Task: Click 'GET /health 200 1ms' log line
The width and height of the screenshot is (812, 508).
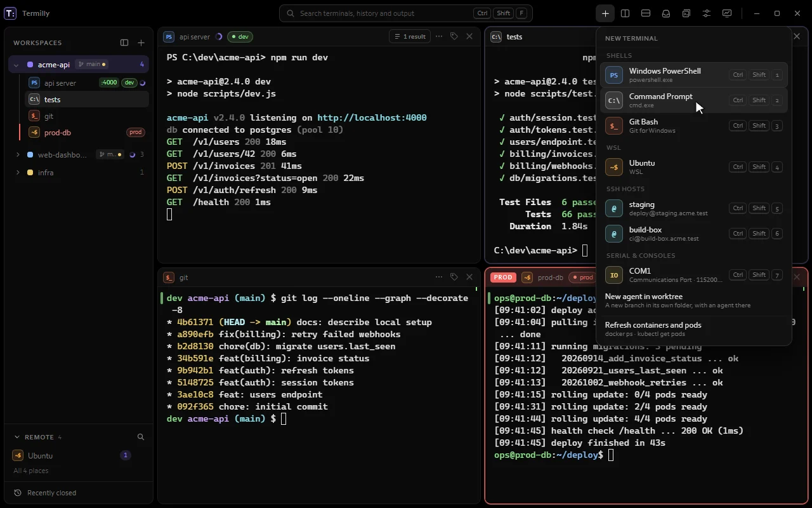Action: click(x=219, y=202)
